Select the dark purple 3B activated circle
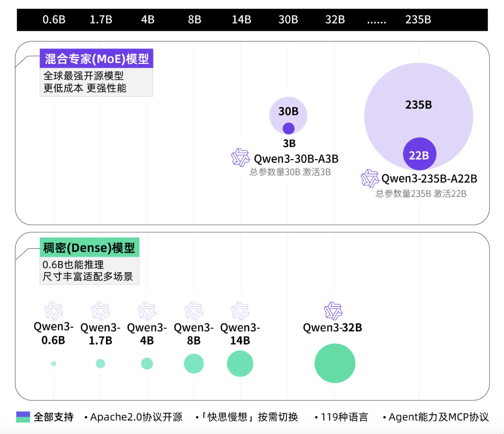This screenshot has width=504, height=434. 289,128
